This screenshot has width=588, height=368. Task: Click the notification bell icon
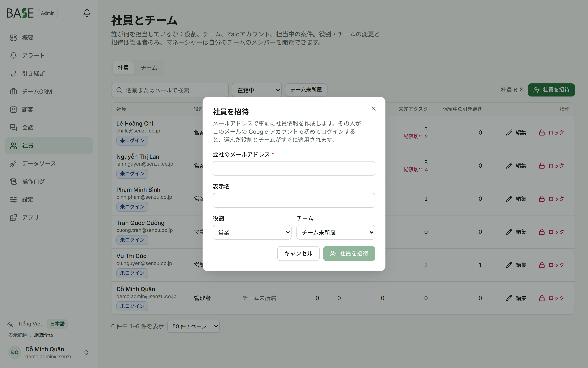coord(87,13)
